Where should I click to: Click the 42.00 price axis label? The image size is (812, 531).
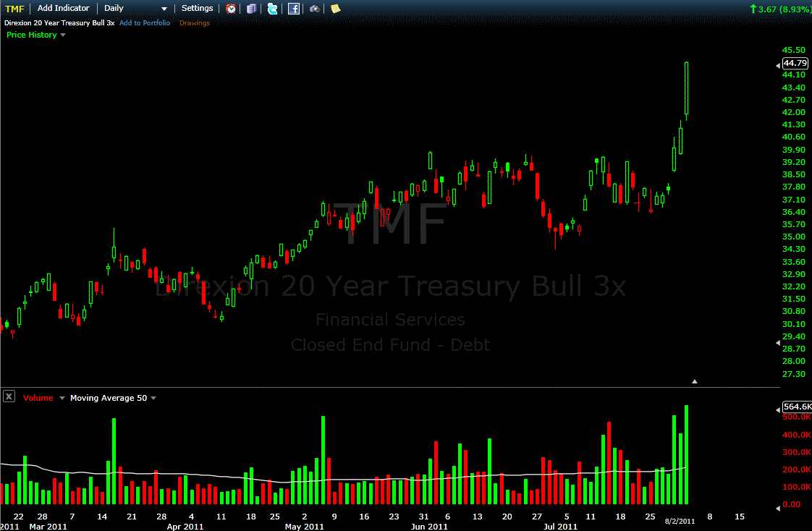[794, 112]
